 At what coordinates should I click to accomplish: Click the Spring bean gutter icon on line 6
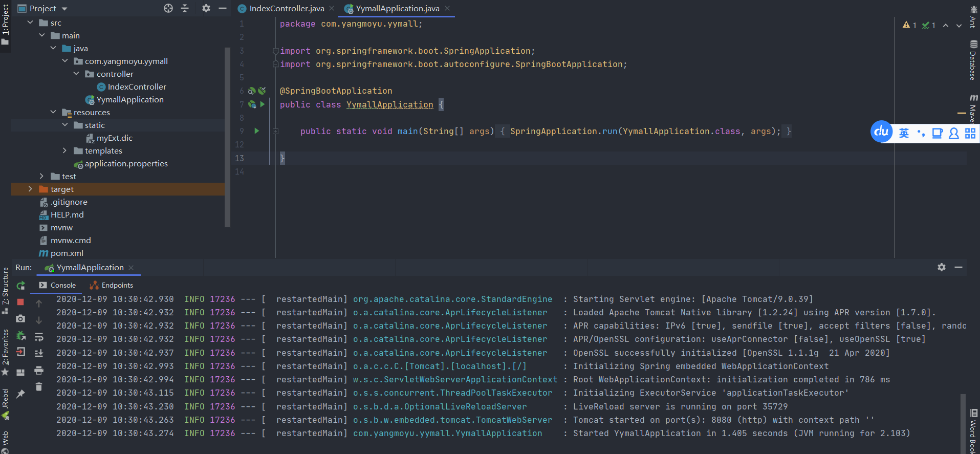[252, 91]
